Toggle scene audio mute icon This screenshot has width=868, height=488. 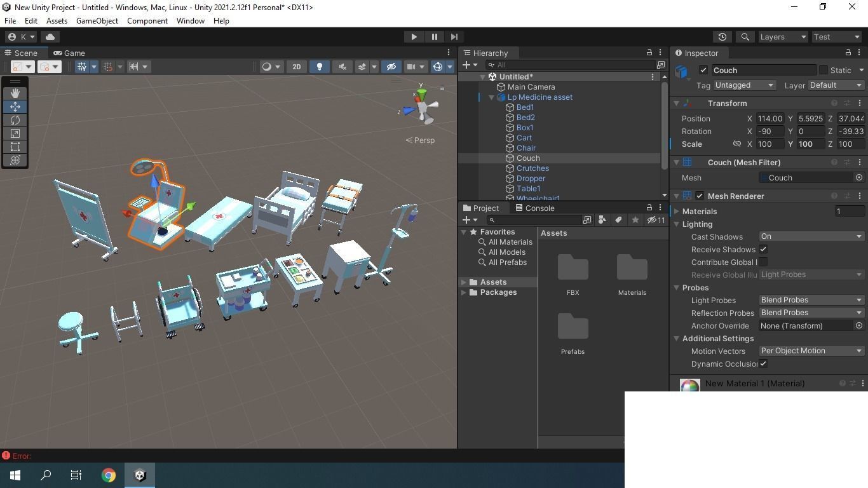tap(342, 67)
